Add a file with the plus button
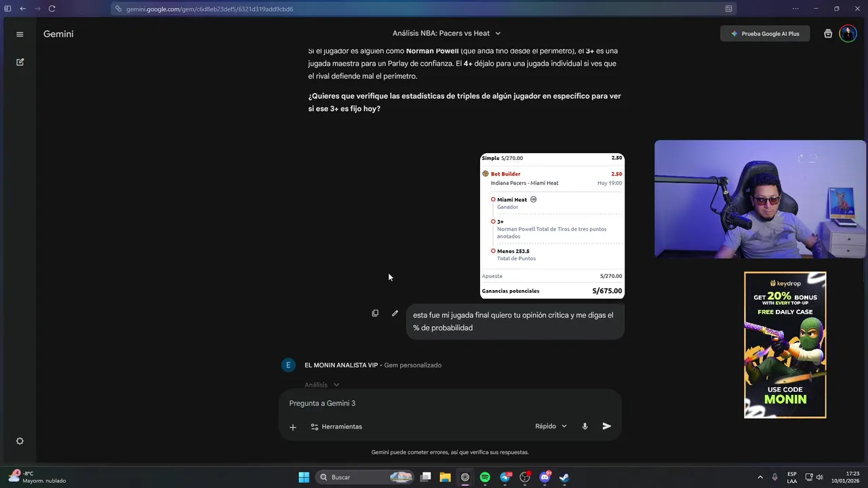The width and height of the screenshot is (868, 488). tap(293, 427)
